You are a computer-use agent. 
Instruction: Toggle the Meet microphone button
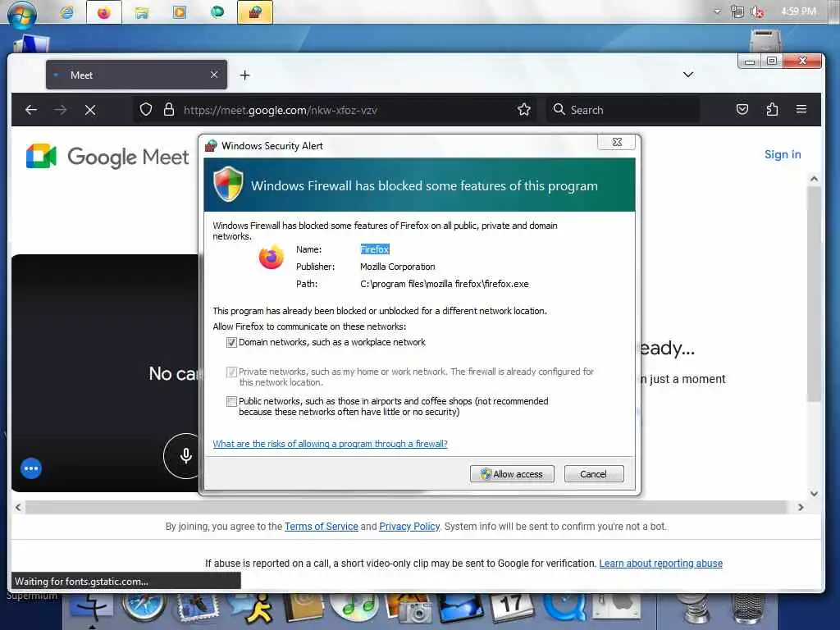(185, 456)
